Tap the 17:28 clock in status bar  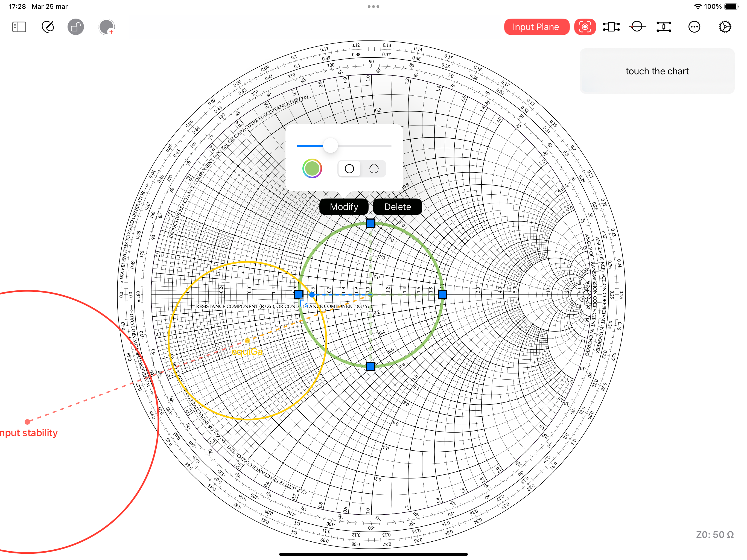point(17,6)
